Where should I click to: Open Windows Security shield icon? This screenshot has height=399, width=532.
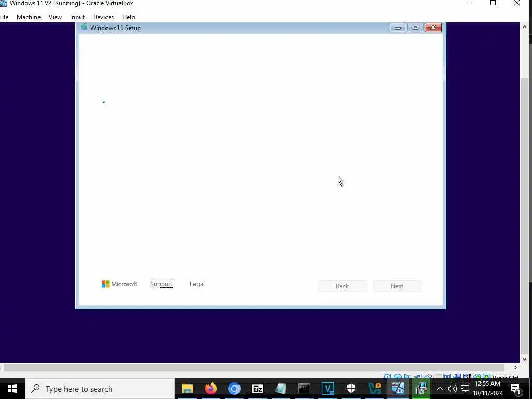(351, 389)
